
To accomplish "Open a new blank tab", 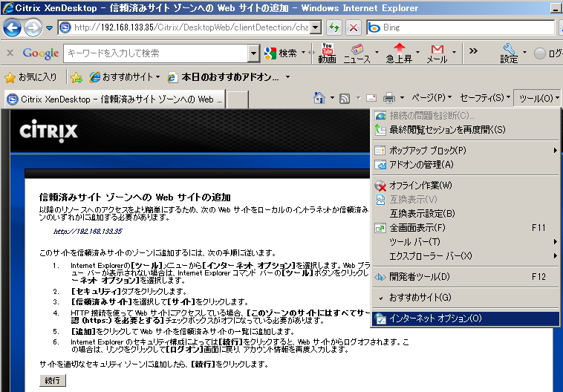I will 238,99.
